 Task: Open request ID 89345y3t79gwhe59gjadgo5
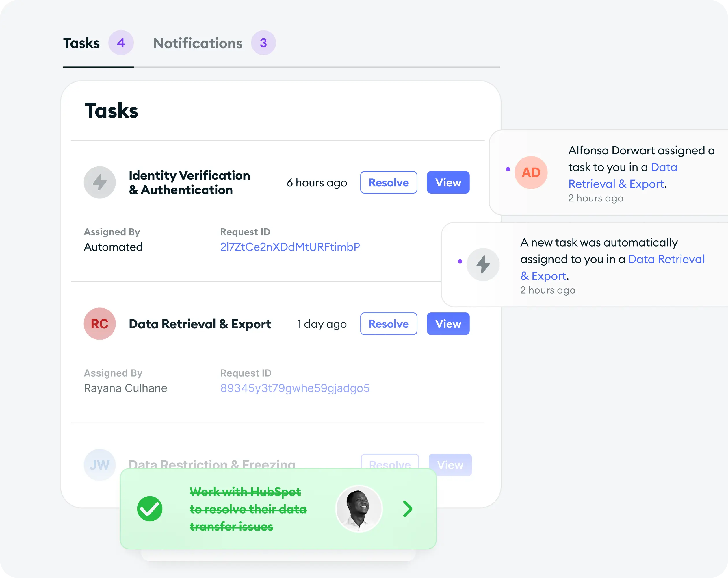coord(295,388)
